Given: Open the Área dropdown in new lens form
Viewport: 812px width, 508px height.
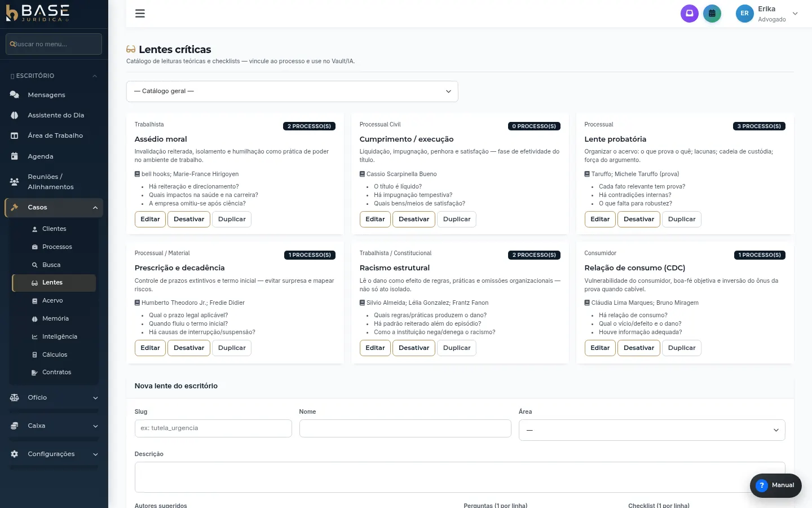Looking at the screenshot, I should pos(652,430).
